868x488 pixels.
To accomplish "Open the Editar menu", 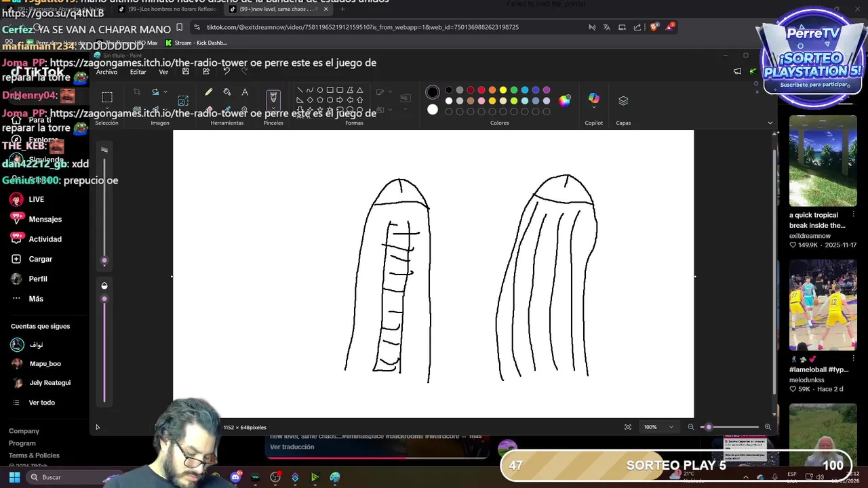I will click(x=138, y=72).
